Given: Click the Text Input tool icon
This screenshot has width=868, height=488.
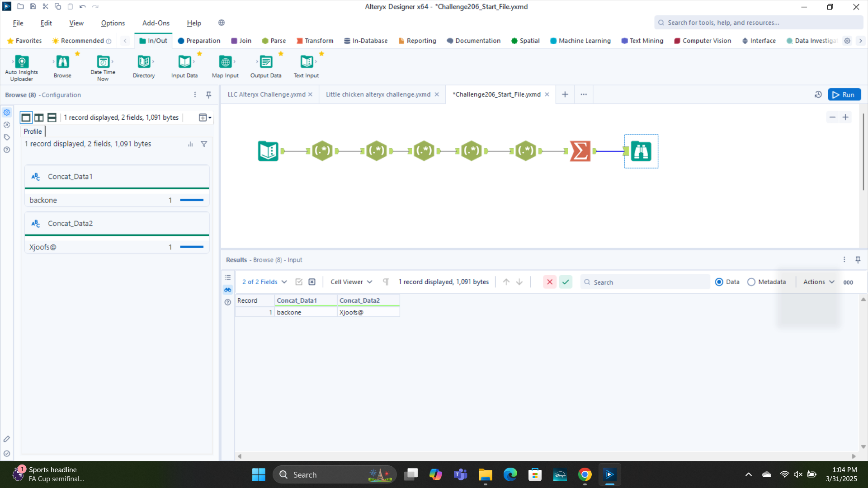Looking at the screenshot, I should pyautogui.click(x=307, y=61).
